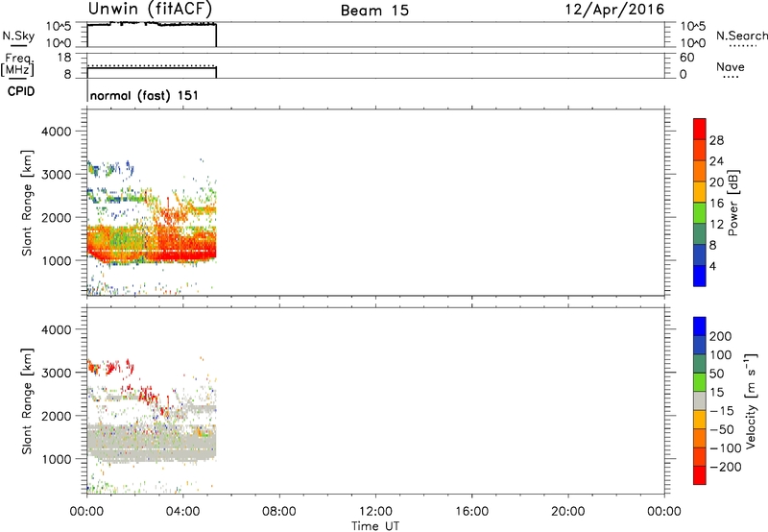
Task: Click '-200' on the Velocity colorbar
Action: 726,467
